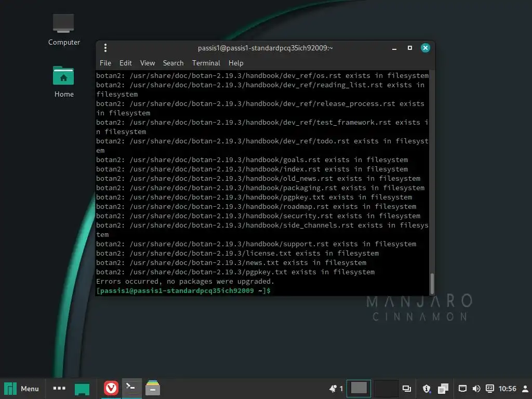Screen dimensions: 532x399
Task: Select the terminal taskbar button
Action: pos(131,388)
